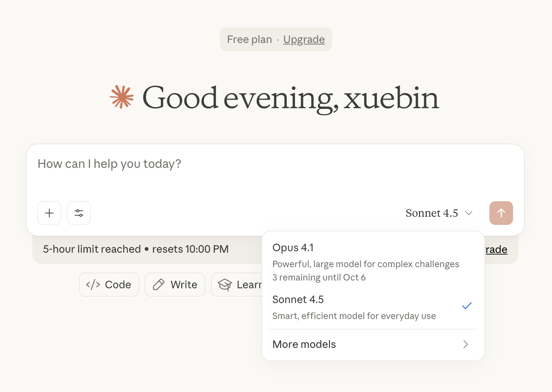
Task: Click the send message arrow button
Action: pyautogui.click(x=501, y=213)
